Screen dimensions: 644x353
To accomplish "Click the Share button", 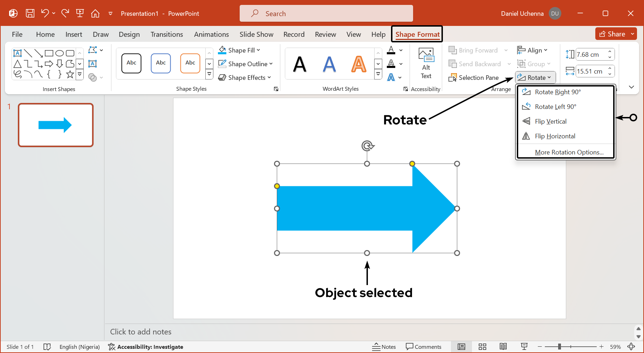I will point(616,34).
